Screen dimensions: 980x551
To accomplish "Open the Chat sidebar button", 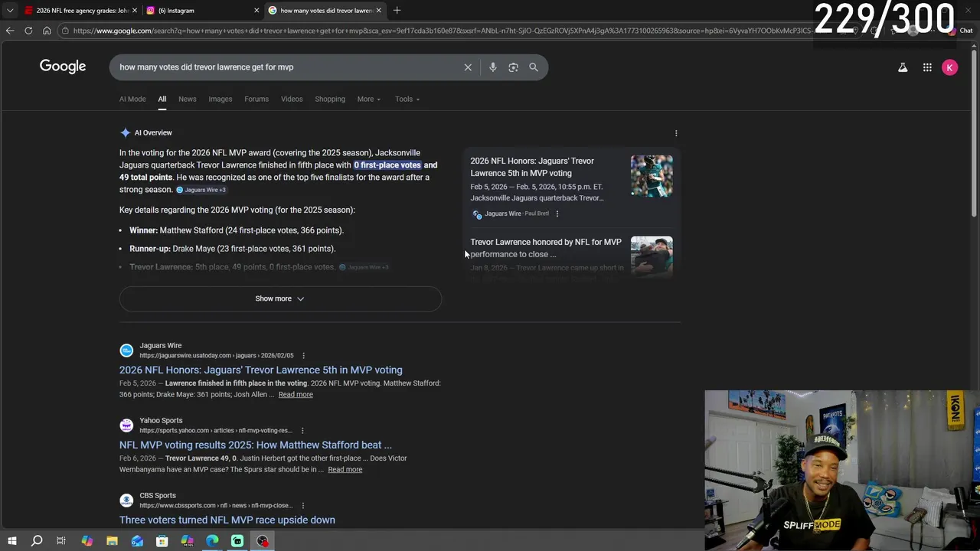I will coord(960,31).
